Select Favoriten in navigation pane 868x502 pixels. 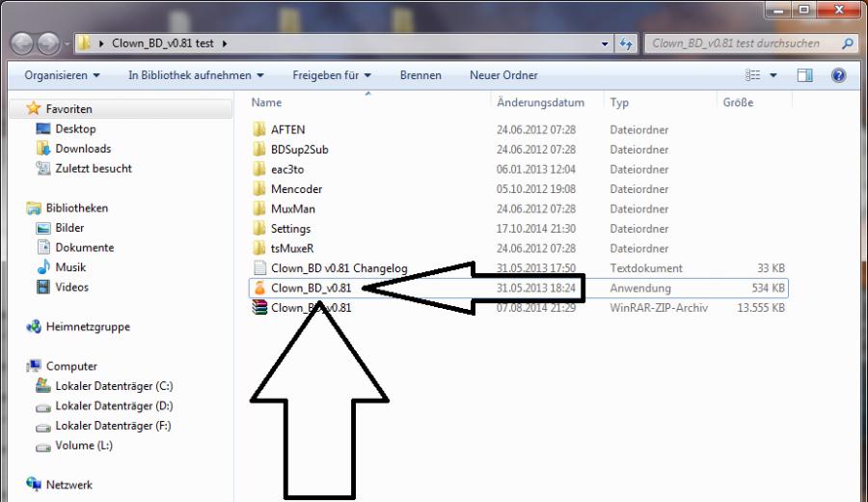click(x=68, y=109)
